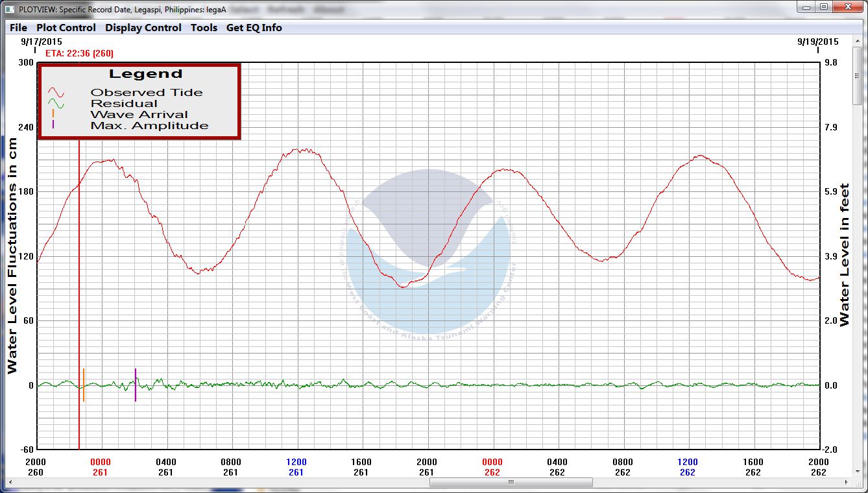Click the red Observed Tide legend symbol
Screen dimensions: 868x493
[x=56, y=93]
